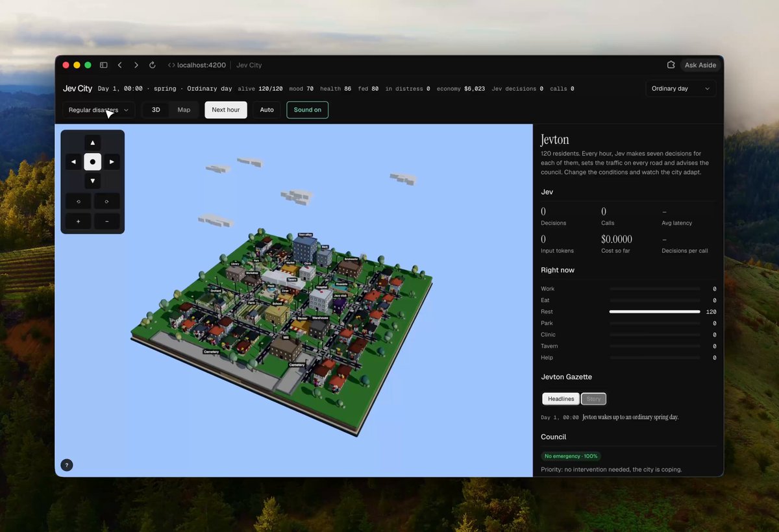Screen dimensions: 779x532
Task: Click the icon left of Ask Aside
Action: pos(671,65)
